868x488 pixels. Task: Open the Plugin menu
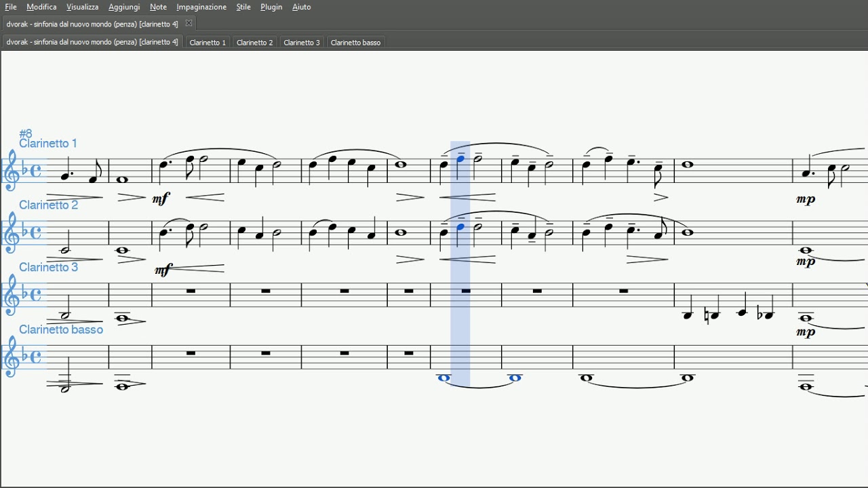pyautogui.click(x=271, y=7)
